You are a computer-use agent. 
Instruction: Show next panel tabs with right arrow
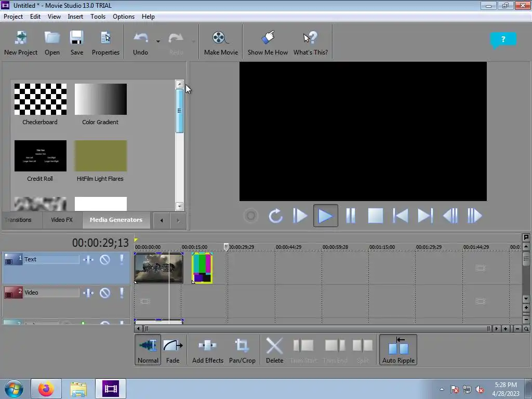[x=178, y=220]
